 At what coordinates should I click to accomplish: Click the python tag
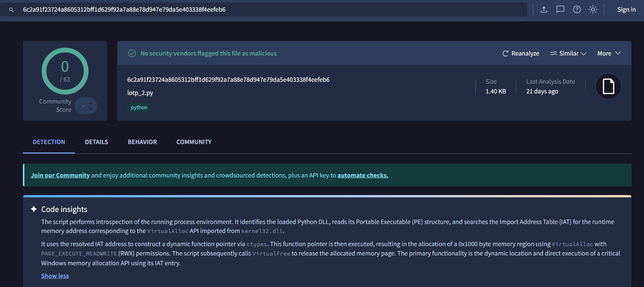[139, 107]
